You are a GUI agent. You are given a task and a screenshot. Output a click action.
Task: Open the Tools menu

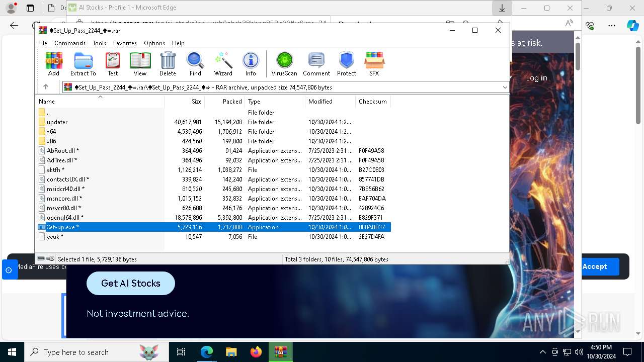pos(99,43)
